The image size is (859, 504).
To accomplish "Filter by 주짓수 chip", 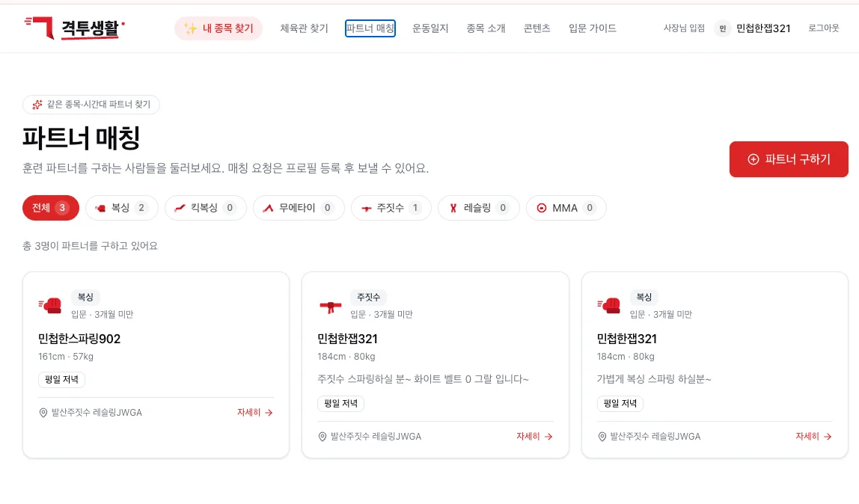I will coord(391,208).
